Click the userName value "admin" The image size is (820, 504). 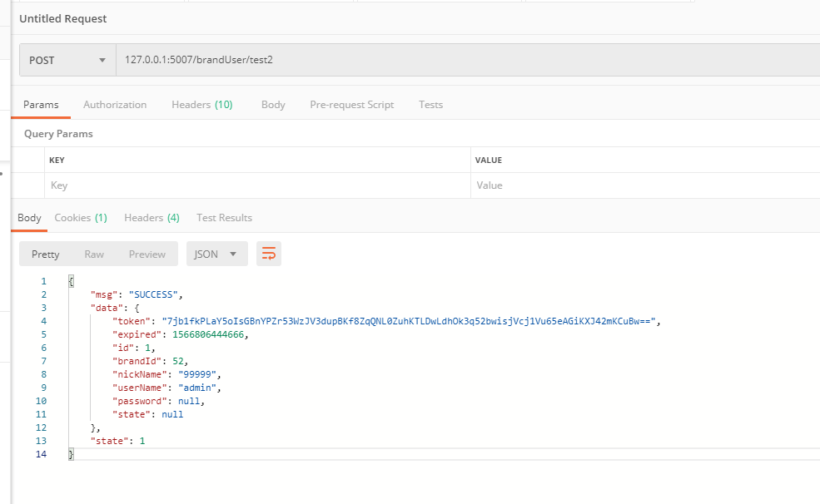click(197, 388)
